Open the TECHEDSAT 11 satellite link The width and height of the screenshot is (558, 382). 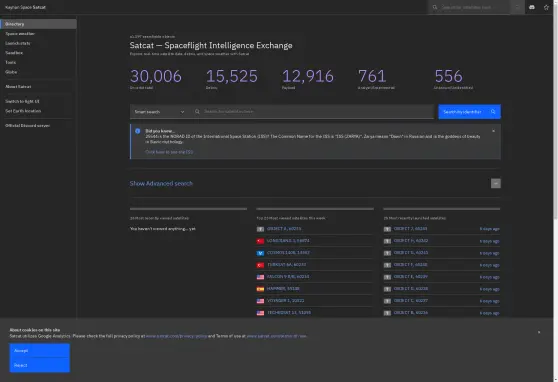[x=289, y=313]
